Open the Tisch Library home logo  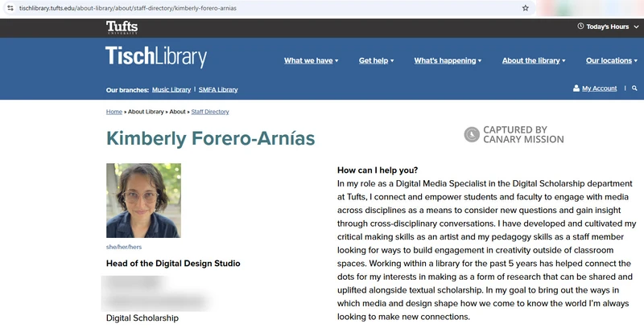pyautogui.click(x=156, y=56)
